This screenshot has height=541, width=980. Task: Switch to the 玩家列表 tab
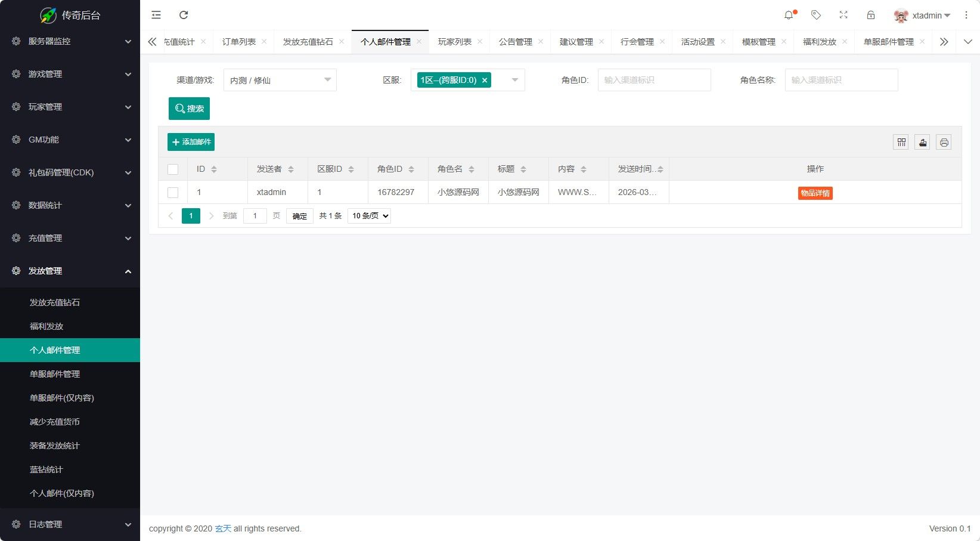pyautogui.click(x=454, y=42)
